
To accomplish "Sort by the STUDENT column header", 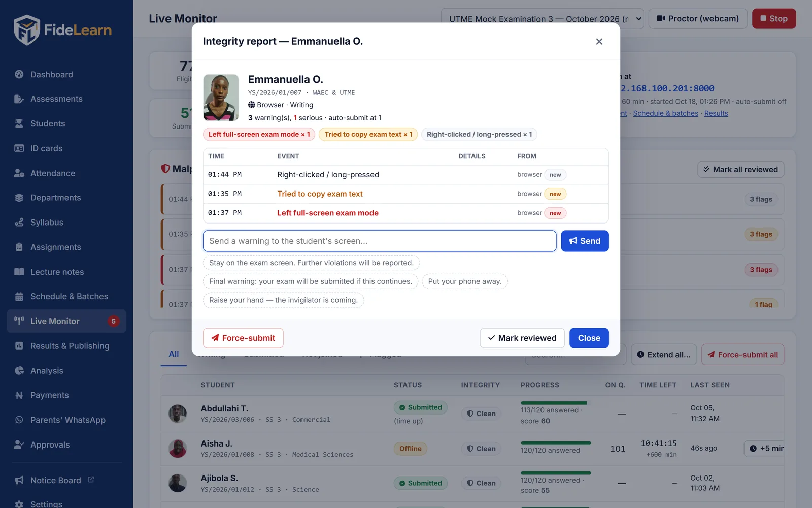I will coord(218,385).
